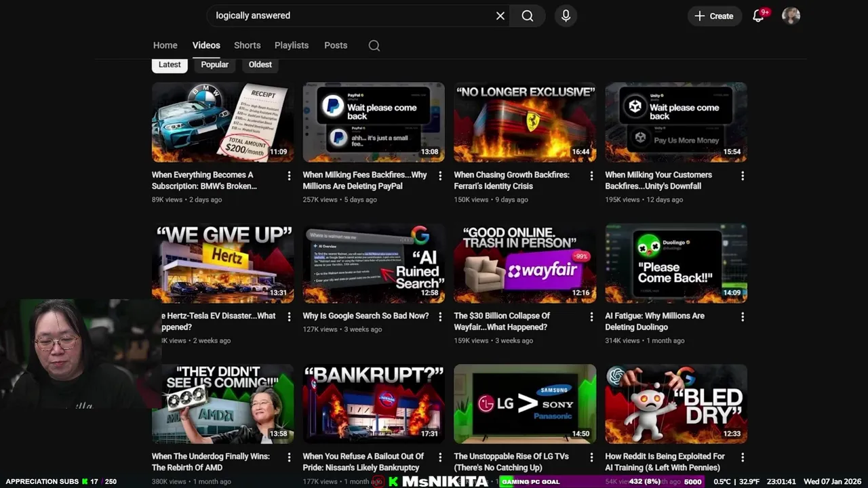
Task: Open the Hertz 'We Give Up' thumbnail
Action: 223,263
